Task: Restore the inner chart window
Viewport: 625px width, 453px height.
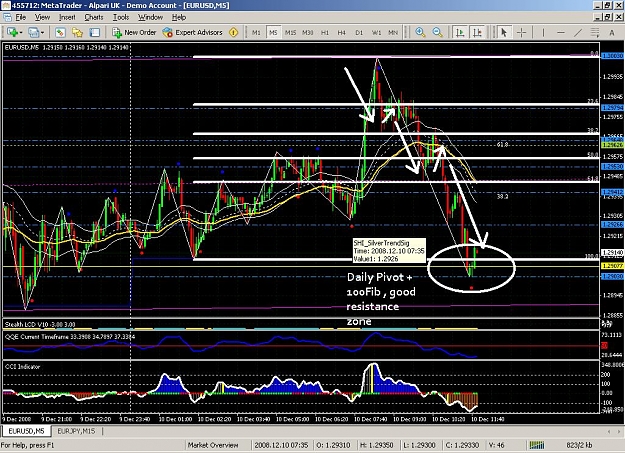Action: (607, 17)
